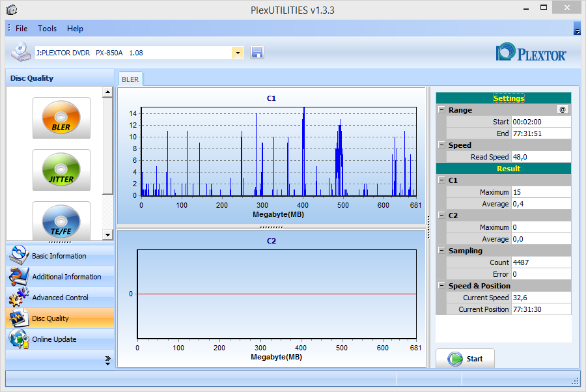Click the splitter grip between C1 and C2 charts

click(272, 227)
